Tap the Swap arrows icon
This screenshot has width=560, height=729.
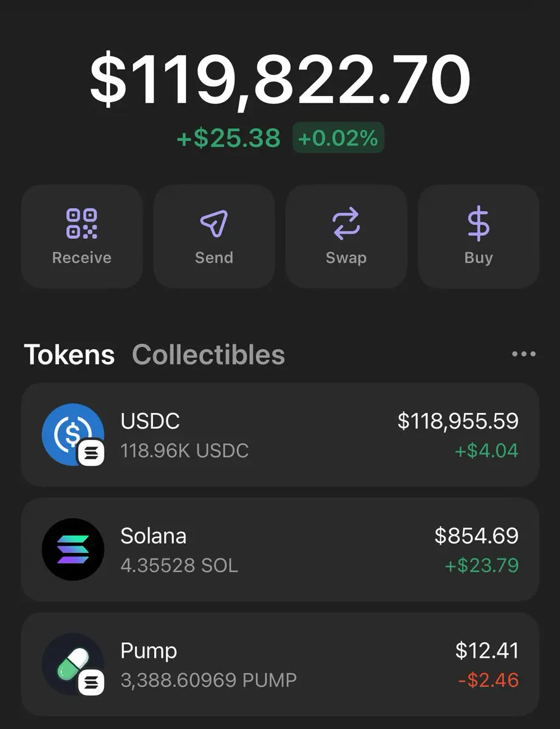[x=346, y=224]
